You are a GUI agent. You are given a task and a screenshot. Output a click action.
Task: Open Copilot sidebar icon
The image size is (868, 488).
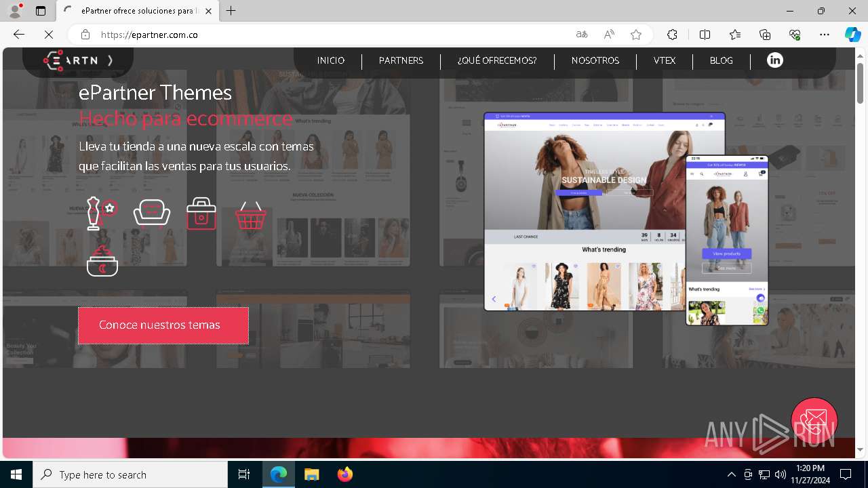pyautogui.click(x=852, y=35)
